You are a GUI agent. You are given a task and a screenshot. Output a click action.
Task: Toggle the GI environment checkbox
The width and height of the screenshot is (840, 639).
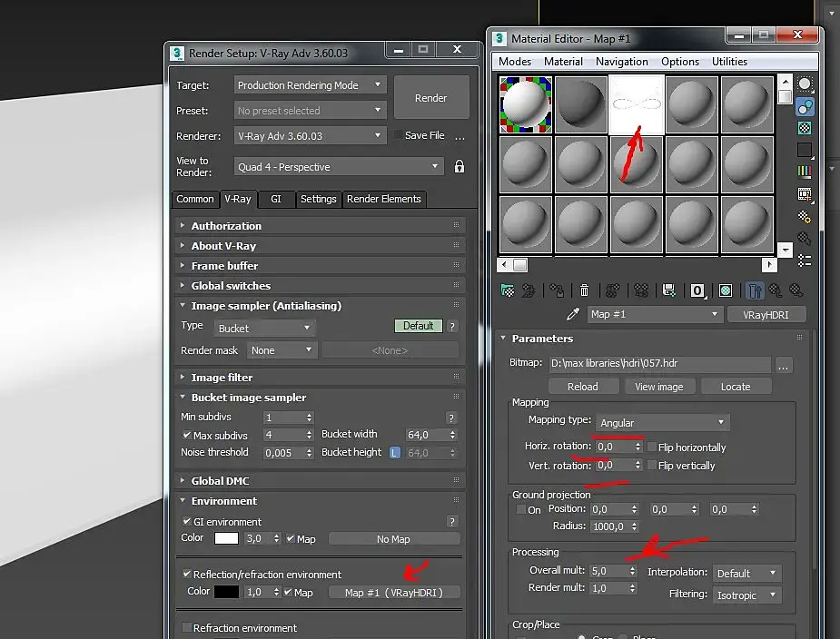pyautogui.click(x=186, y=521)
